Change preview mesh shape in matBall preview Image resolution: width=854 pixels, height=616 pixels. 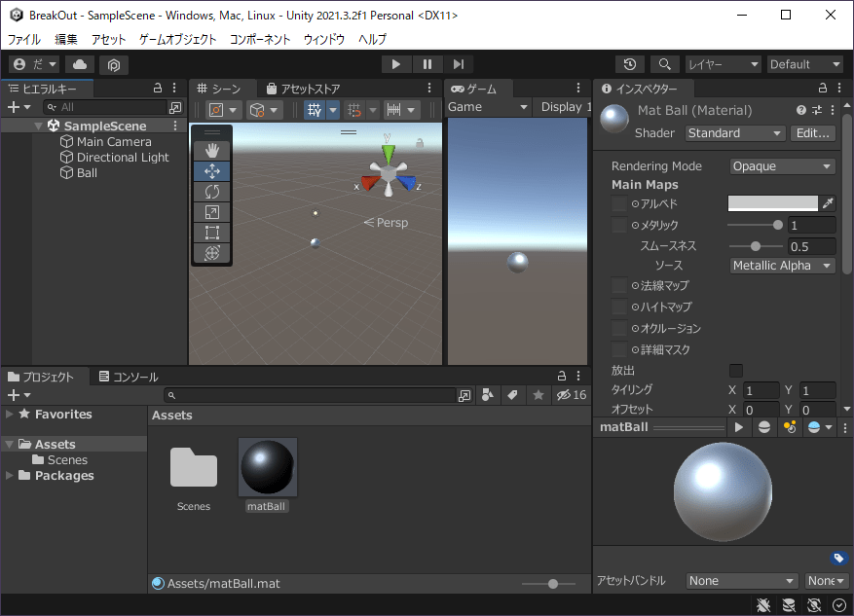[x=764, y=427]
